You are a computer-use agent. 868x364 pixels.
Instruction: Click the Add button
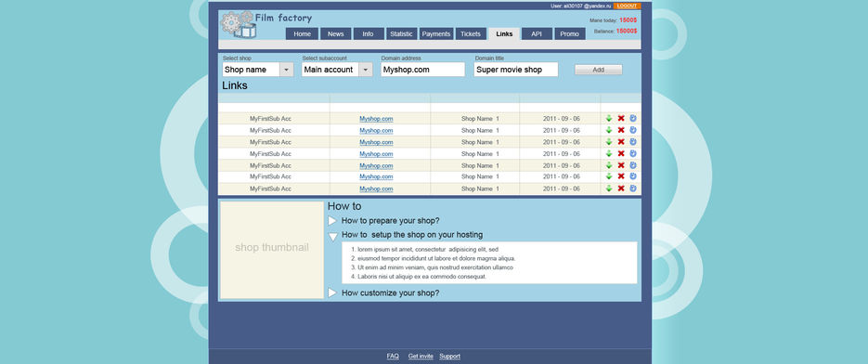(599, 70)
